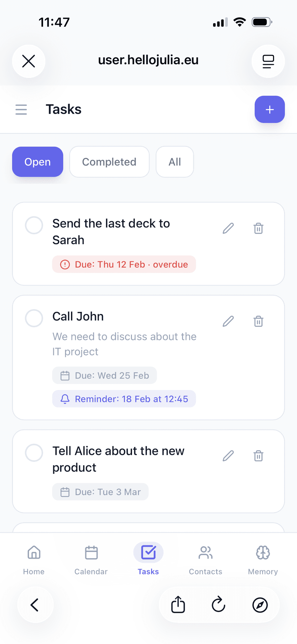Viewport: 297px width, 644px height.
Task: Delete the 'Send the last deck to Sarah' task
Action: pos(258,228)
